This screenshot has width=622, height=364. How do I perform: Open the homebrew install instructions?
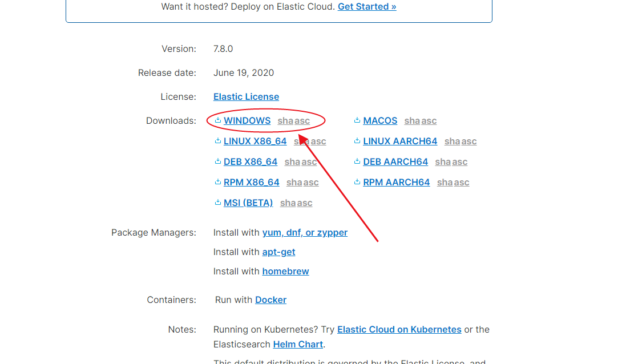coord(286,271)
